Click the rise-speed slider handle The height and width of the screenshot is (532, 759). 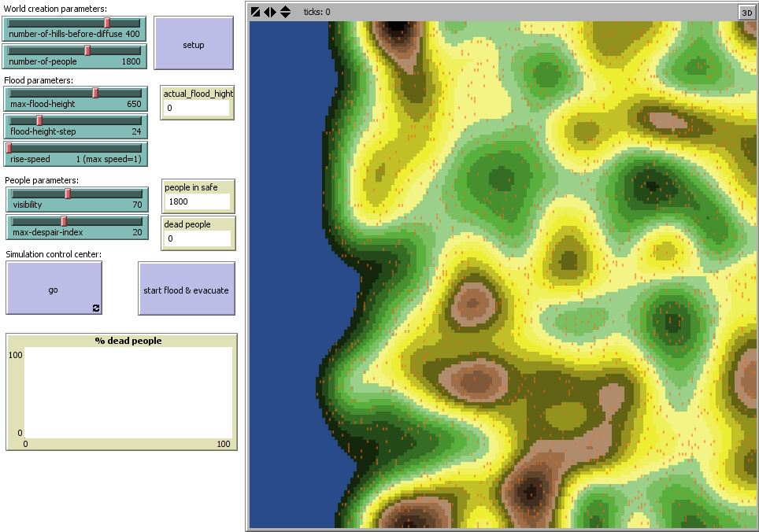[9, 148]
